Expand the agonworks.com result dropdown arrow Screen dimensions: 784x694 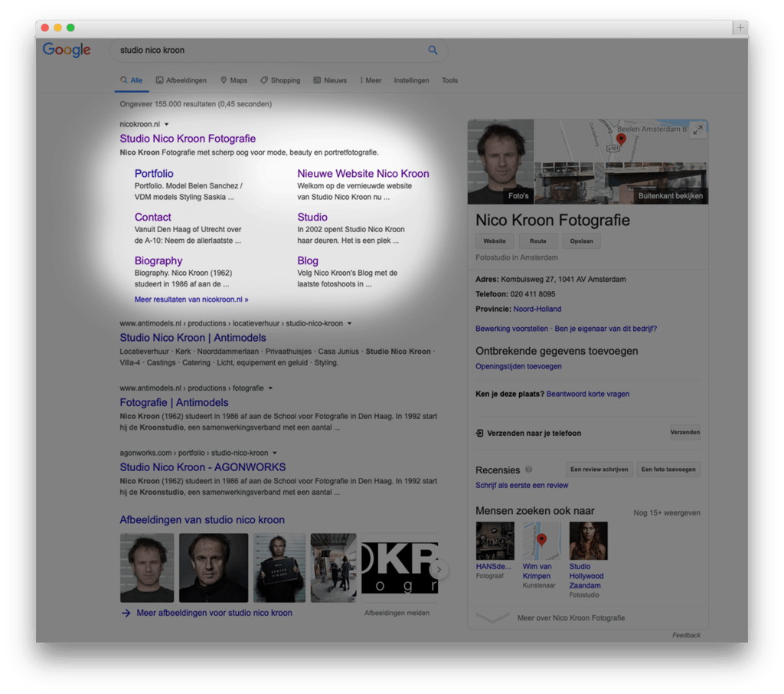(275, 453)
